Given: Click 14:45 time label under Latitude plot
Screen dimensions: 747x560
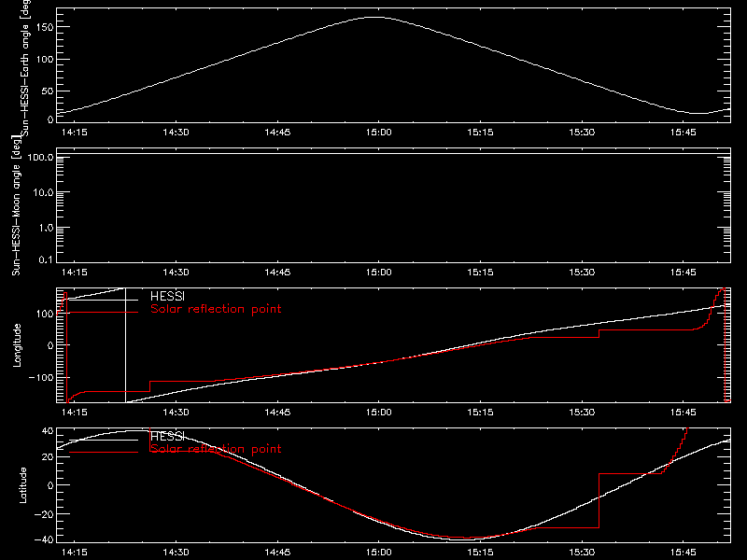Looking at the screenshot, I should [x=277, y=553].
